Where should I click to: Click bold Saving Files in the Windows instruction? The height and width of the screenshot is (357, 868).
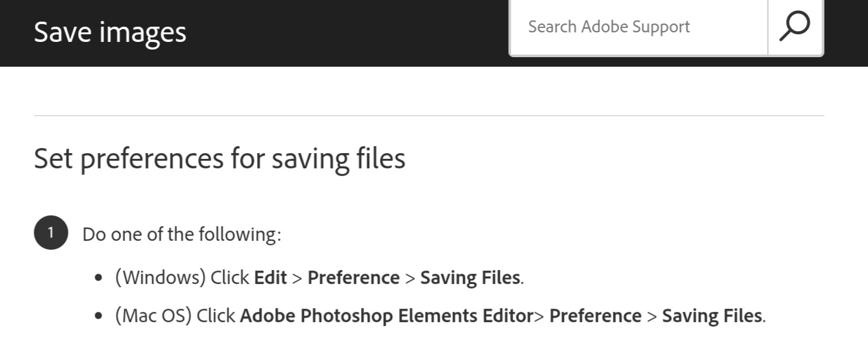(470, 278)
